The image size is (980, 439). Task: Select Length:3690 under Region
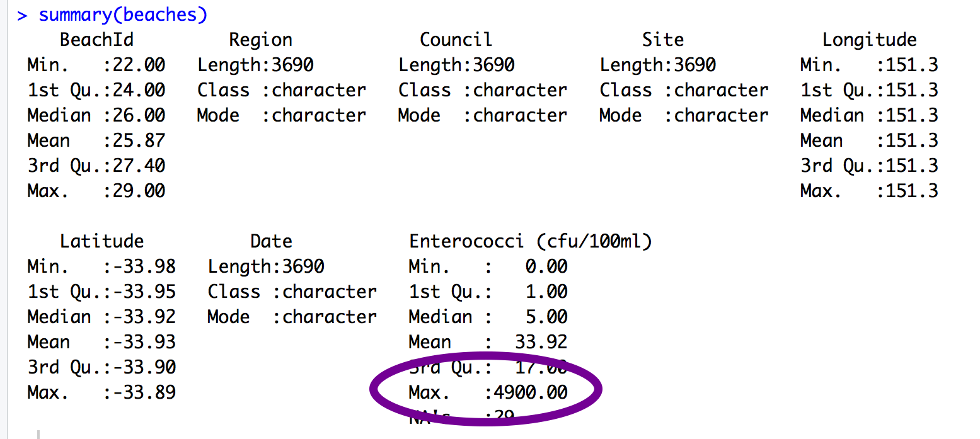pos(255,65)
